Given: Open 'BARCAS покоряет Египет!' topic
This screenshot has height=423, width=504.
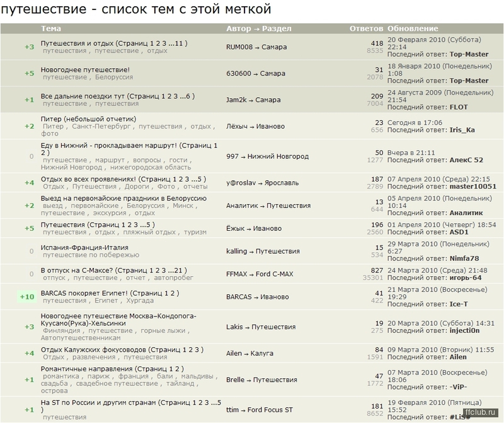Looking at the screenshot, I should (x=84, y=293).
